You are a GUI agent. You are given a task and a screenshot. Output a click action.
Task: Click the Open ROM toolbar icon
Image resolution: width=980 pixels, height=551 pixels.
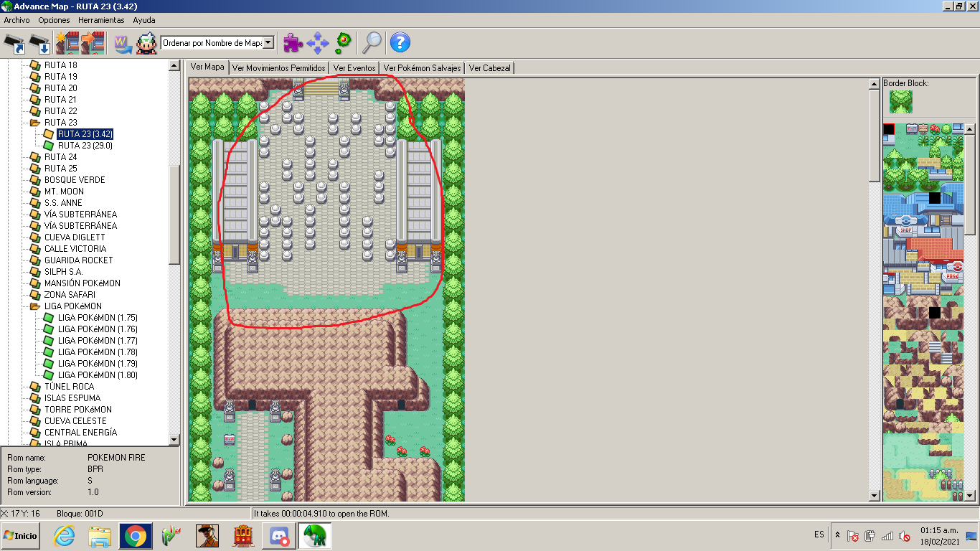coord(15,43)
